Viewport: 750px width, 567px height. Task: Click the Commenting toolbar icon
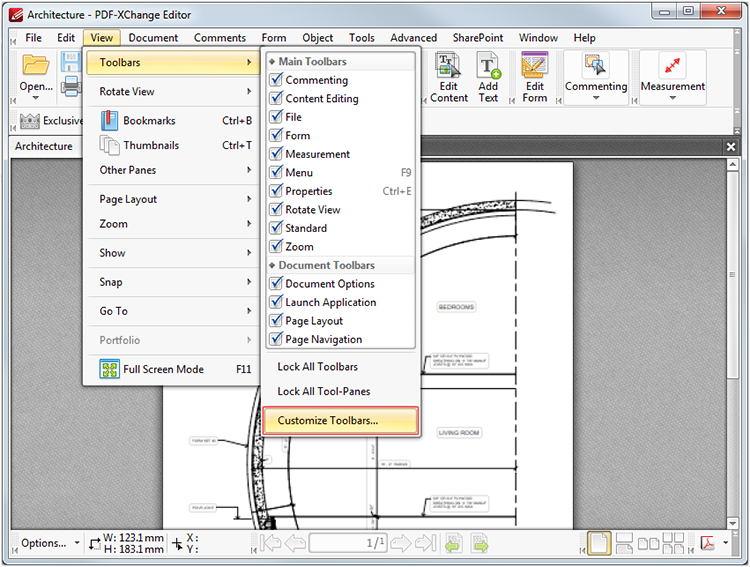pyautogui.click(x=596, y=65)
